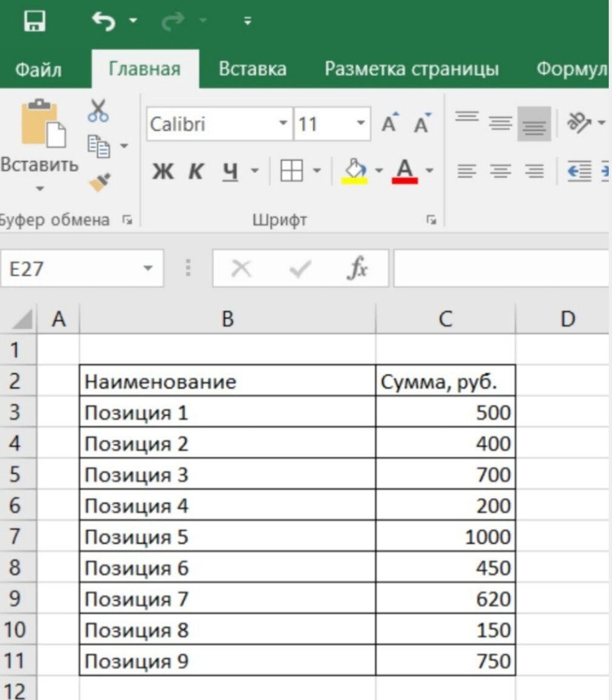Open the font color А swatch dropdown
The width and height of the screenshot is (612, 700).
[x=428, y=172]
